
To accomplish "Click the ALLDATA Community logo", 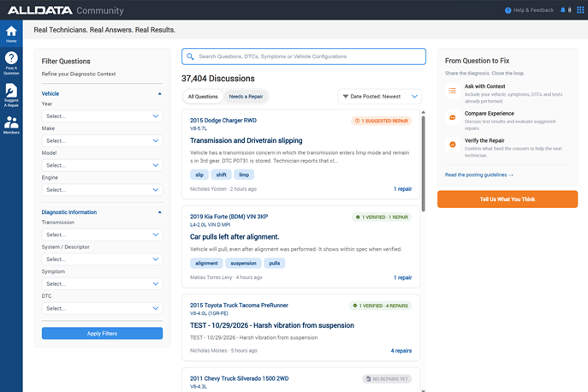I will pos(66,10).
